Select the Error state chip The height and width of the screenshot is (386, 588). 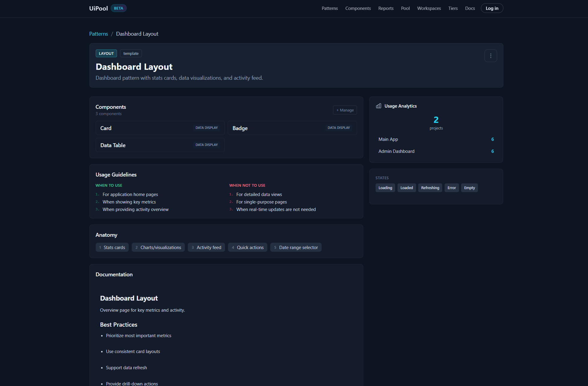[451, 188]
